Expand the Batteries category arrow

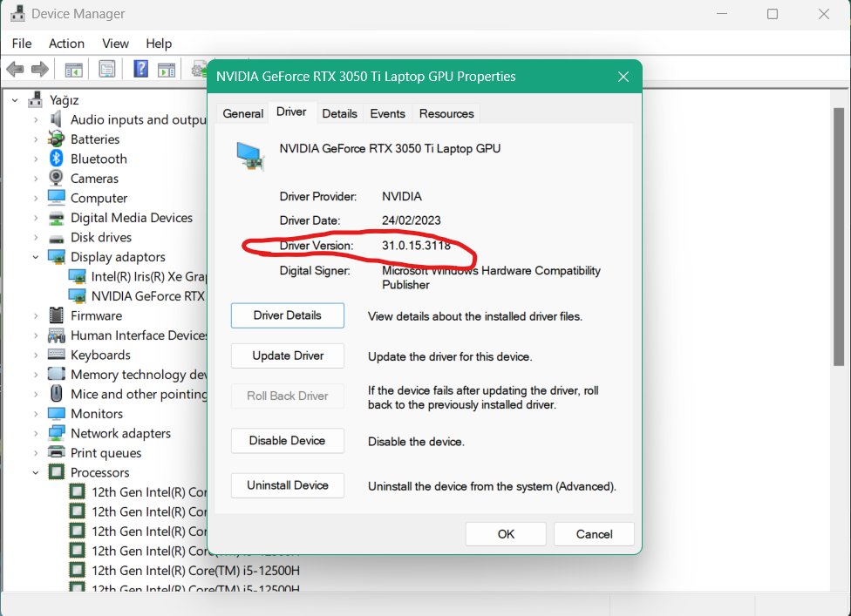click(x=36, y=139)
